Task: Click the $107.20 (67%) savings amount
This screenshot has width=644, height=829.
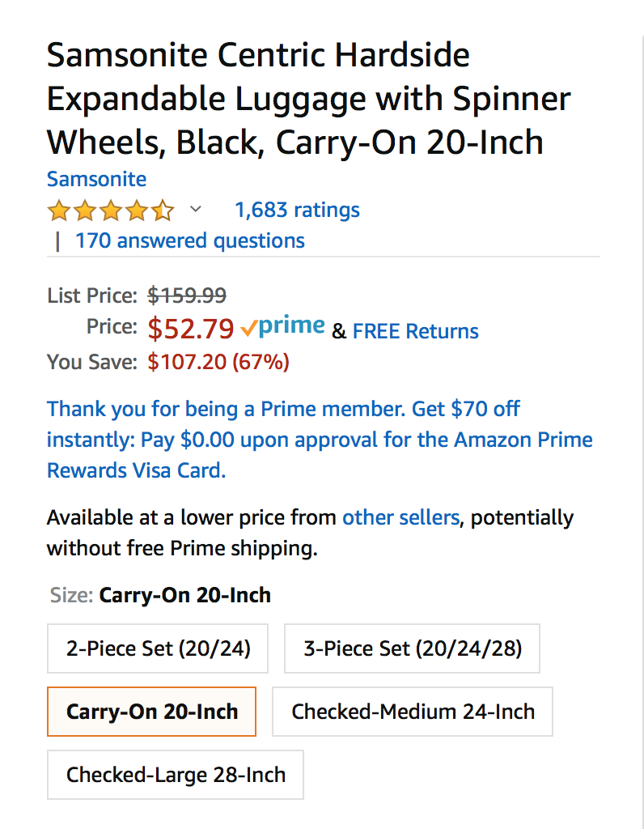Action: pos(218,362)
